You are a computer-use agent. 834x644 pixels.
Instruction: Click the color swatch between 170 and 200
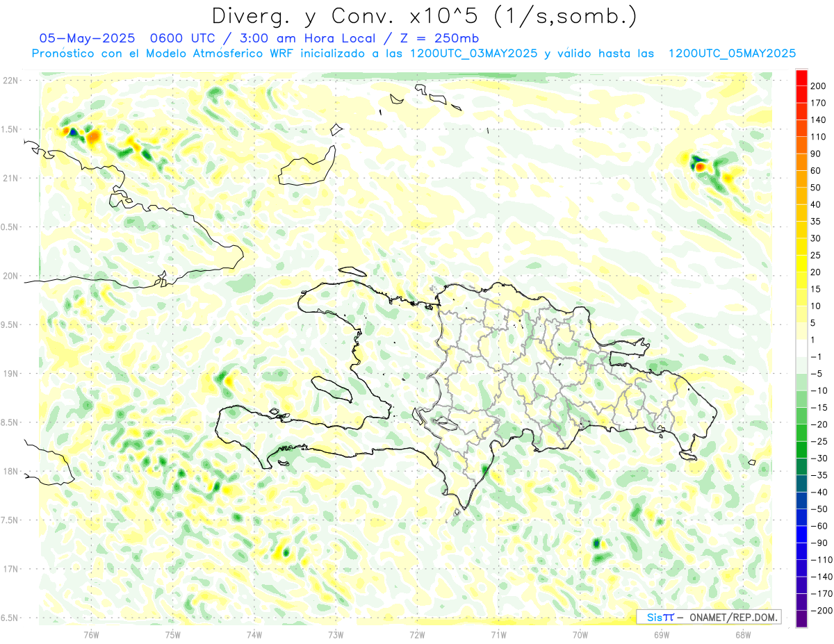(802, 94)
